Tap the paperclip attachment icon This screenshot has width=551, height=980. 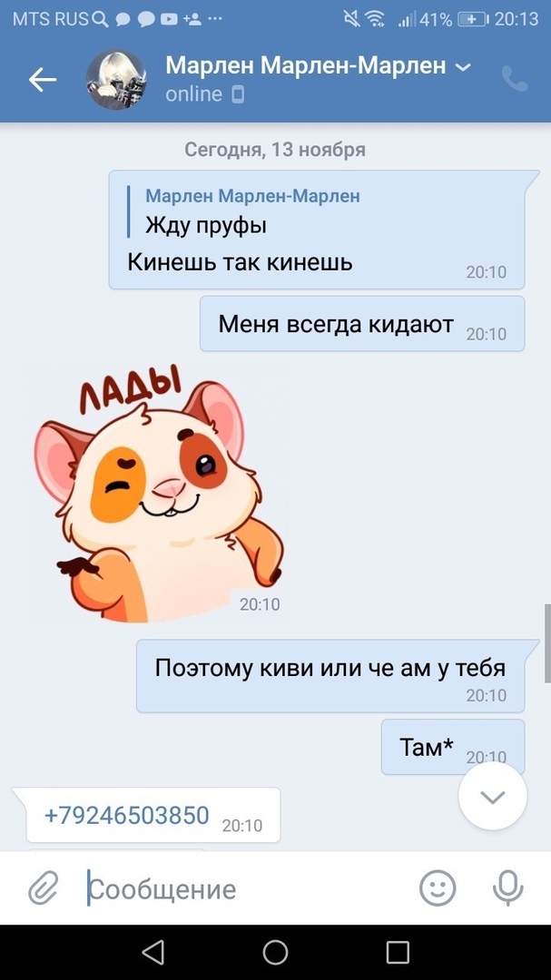(x=44, y=888)
